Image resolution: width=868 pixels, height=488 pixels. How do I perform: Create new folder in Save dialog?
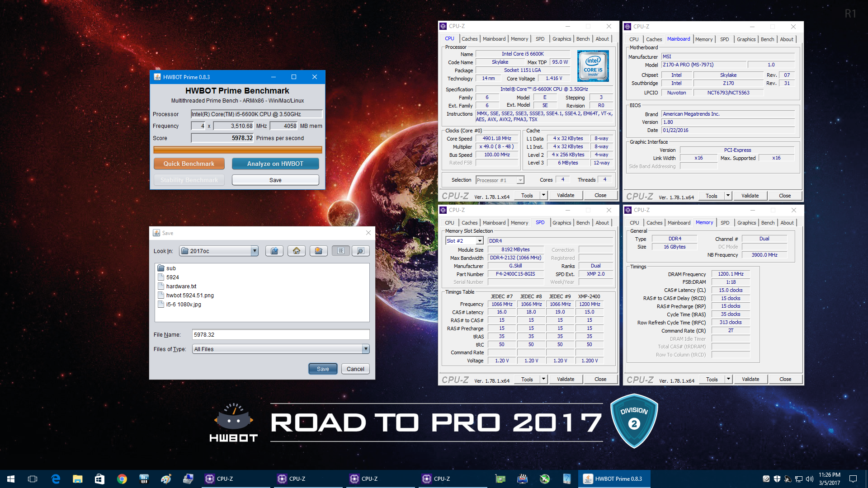(319, 251)
